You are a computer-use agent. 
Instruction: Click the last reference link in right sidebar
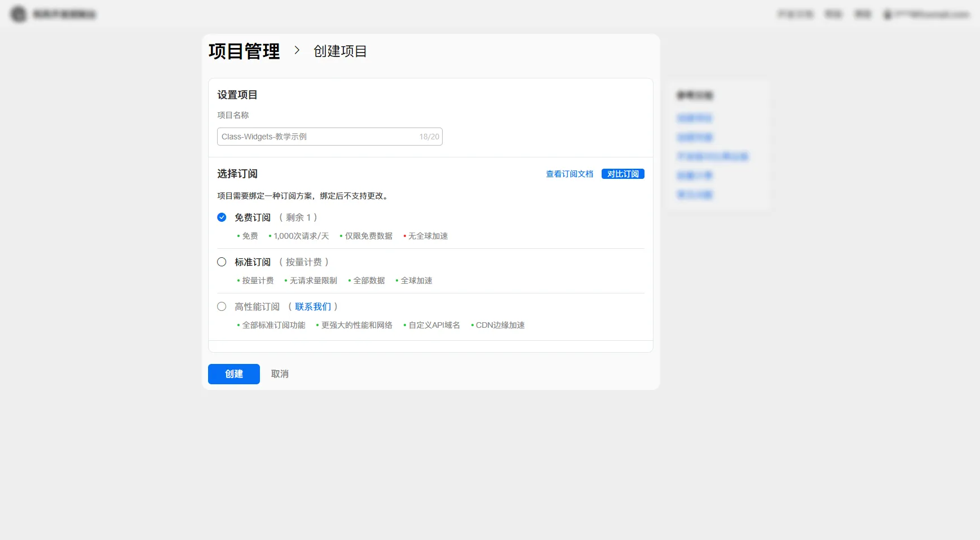point(694,194)
